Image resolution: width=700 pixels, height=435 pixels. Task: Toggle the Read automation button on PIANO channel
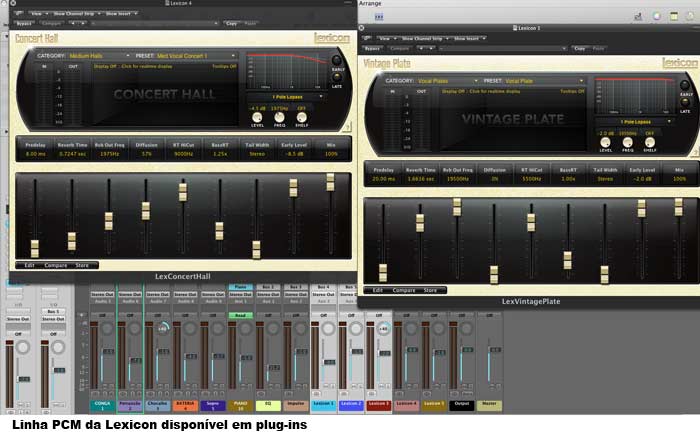[x=241, y=315]
